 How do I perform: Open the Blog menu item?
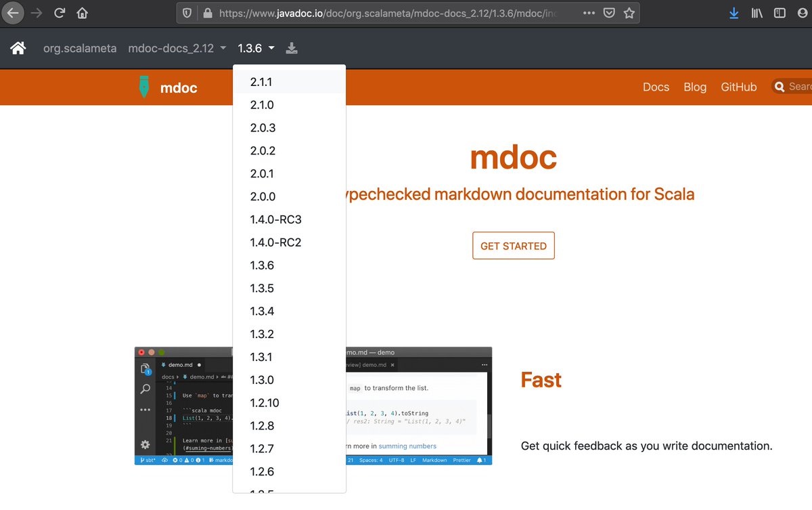coord(695,87)
